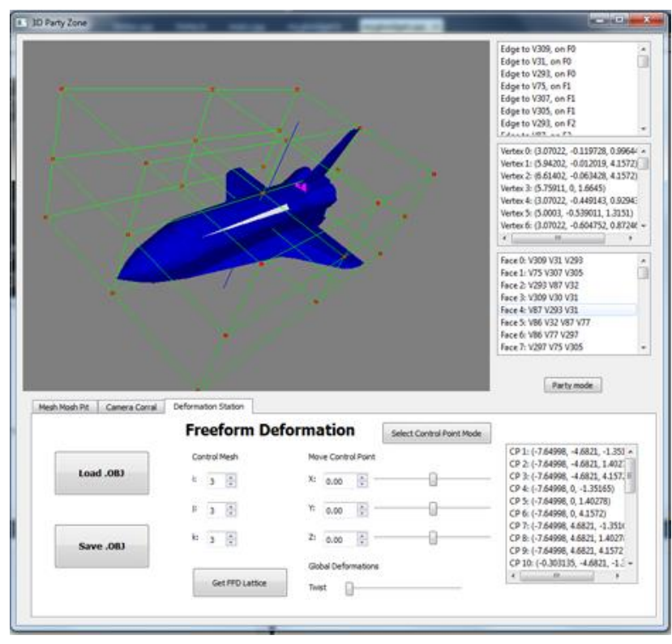Click the edge list vertical scrollbar down arrow

click(644, 129)
